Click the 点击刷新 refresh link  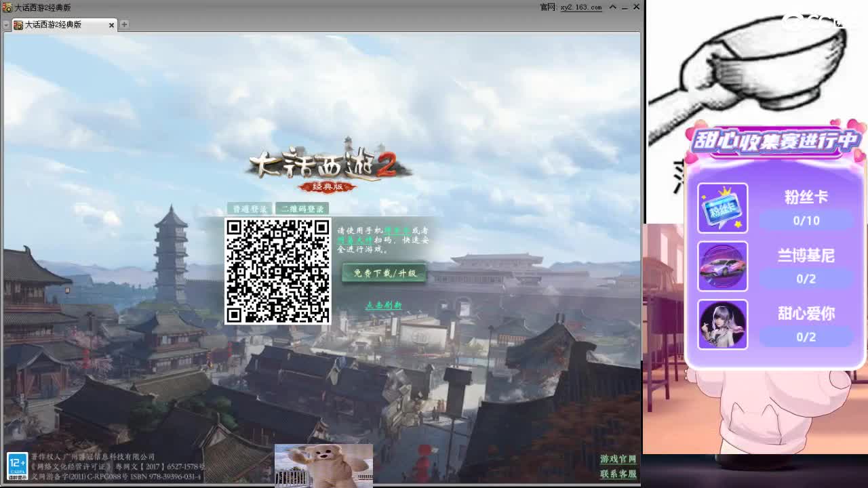(x=384, y=306)
